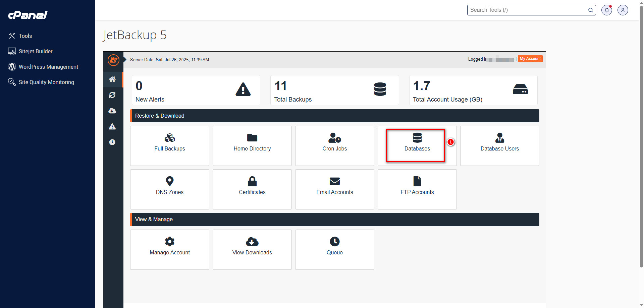
Task: Click the cPanel logo
Action: click(x=28, y=15)
